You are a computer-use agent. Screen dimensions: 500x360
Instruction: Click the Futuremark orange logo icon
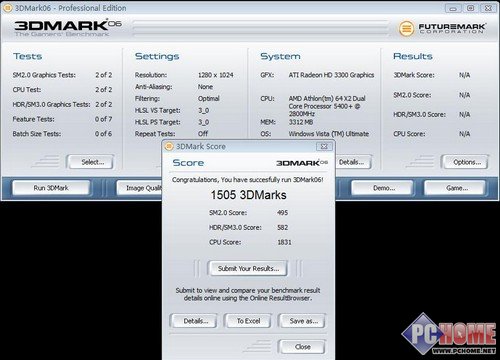pos(406,29)
